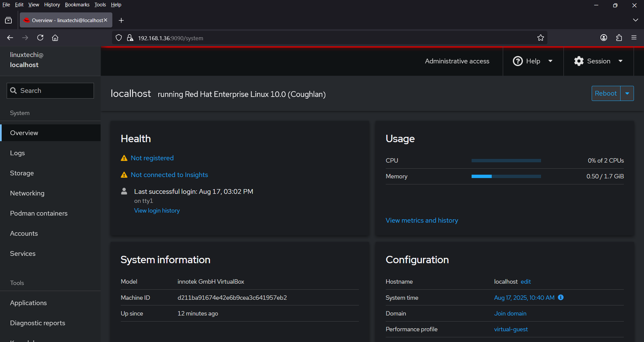Open the Firefox account icon
The height and width of the screenshot is (342, 644).
(604, 38)
